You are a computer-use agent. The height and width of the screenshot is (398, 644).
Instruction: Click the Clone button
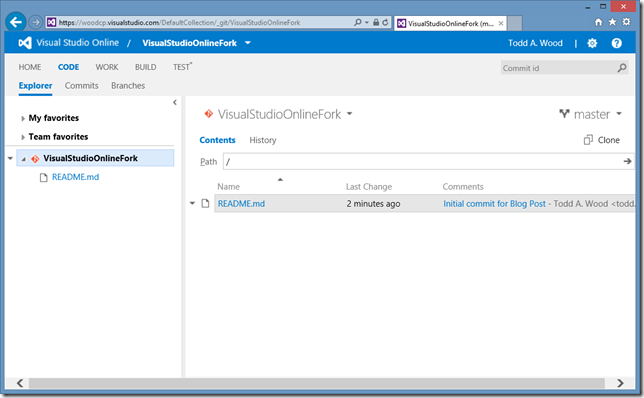[602, 140]
